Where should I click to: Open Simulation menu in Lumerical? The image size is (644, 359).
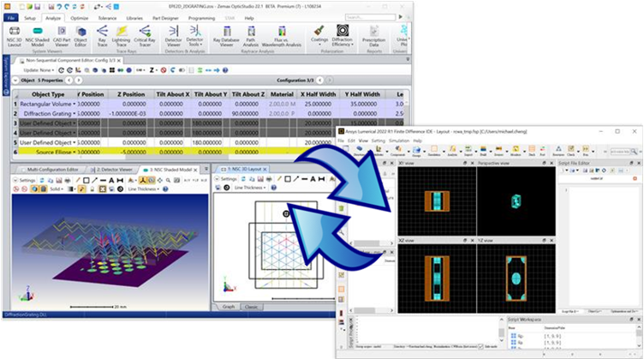[399, 141]
